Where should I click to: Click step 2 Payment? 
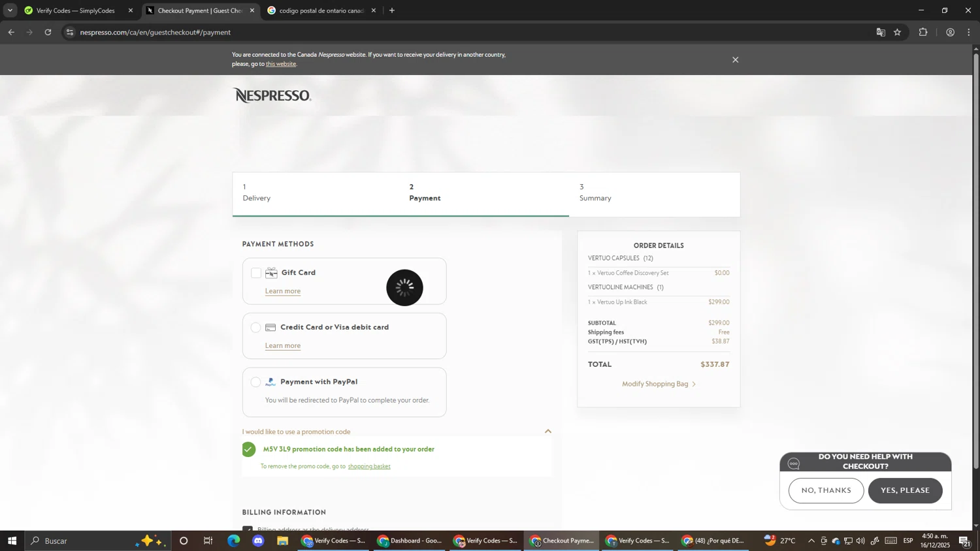coord(425,193)
